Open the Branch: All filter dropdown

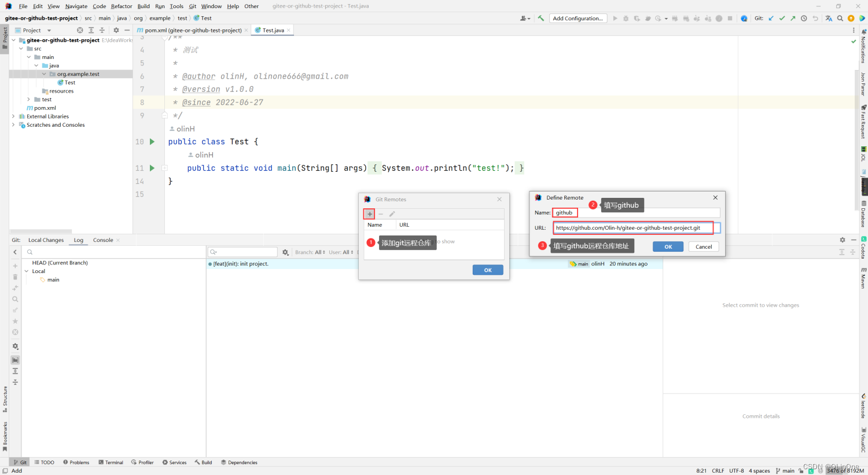[x=310, y=252]
